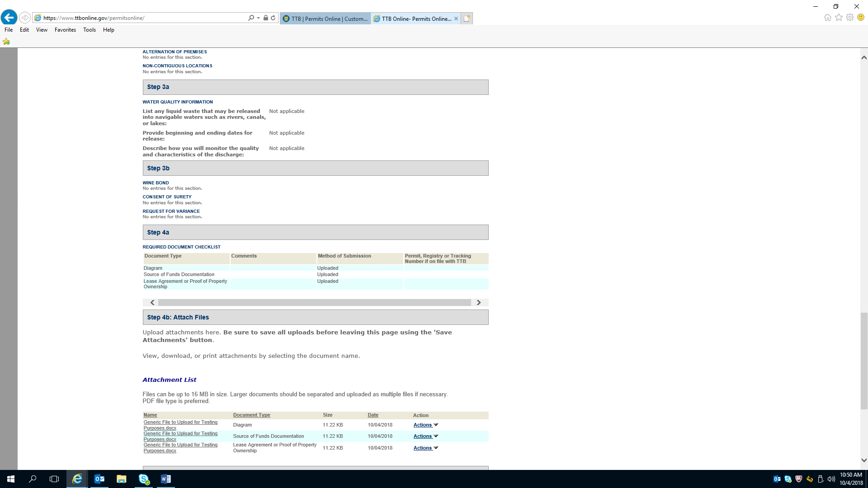Open the browser Tools gear icon
868x488 pixels.
click(x=850, y=18)
